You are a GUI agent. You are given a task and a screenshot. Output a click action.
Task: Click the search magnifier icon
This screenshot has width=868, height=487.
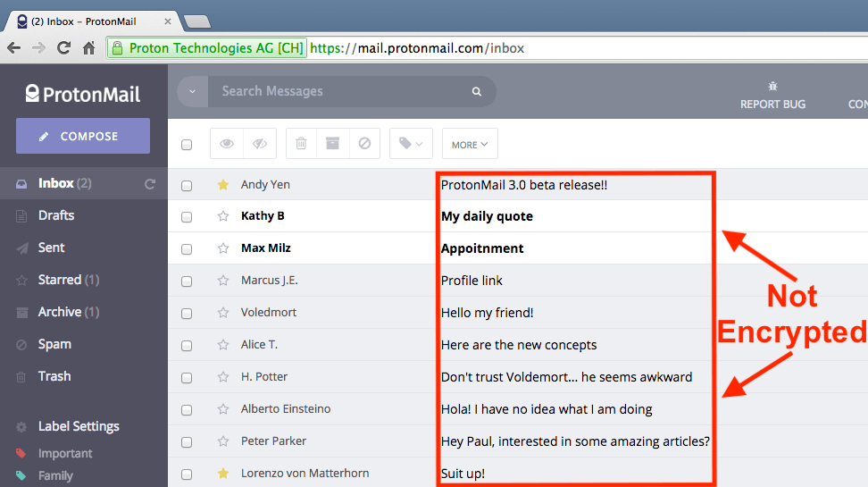pyautogui.click(x=477, y=91)
